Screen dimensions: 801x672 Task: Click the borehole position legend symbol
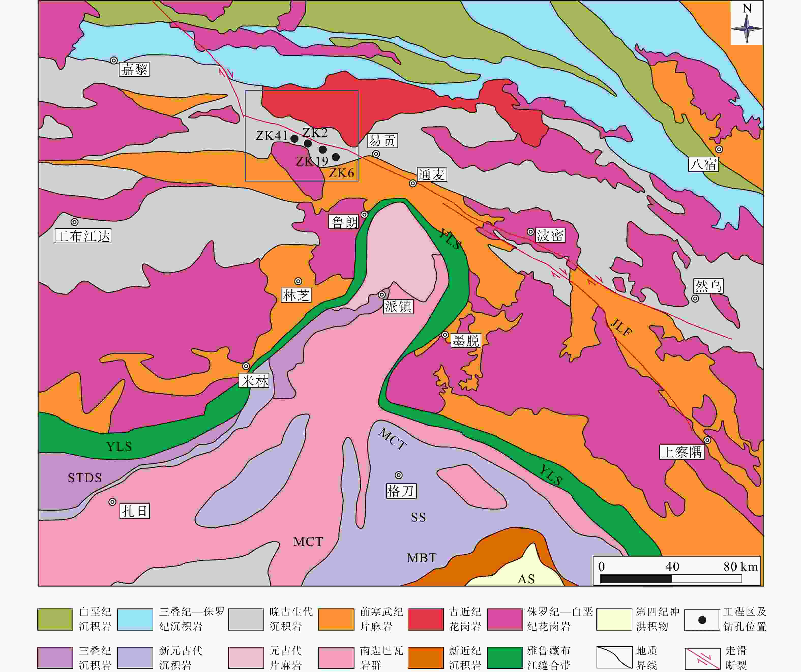point(702,620)
